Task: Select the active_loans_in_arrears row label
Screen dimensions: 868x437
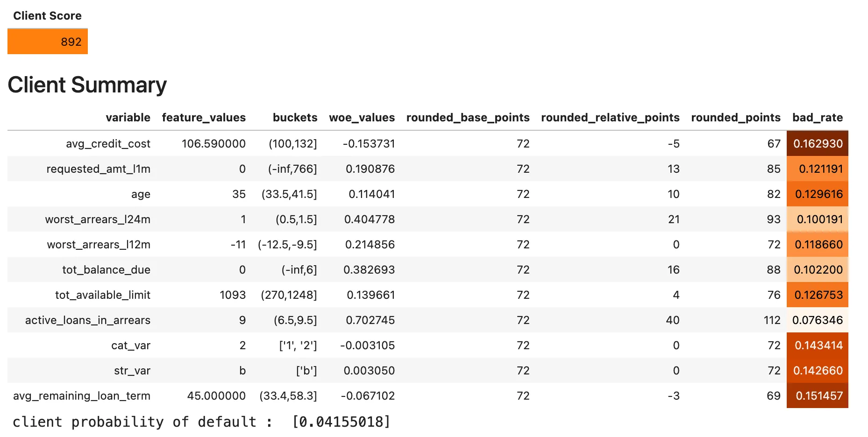Action: pyautogui.click(x=88, y=320)
